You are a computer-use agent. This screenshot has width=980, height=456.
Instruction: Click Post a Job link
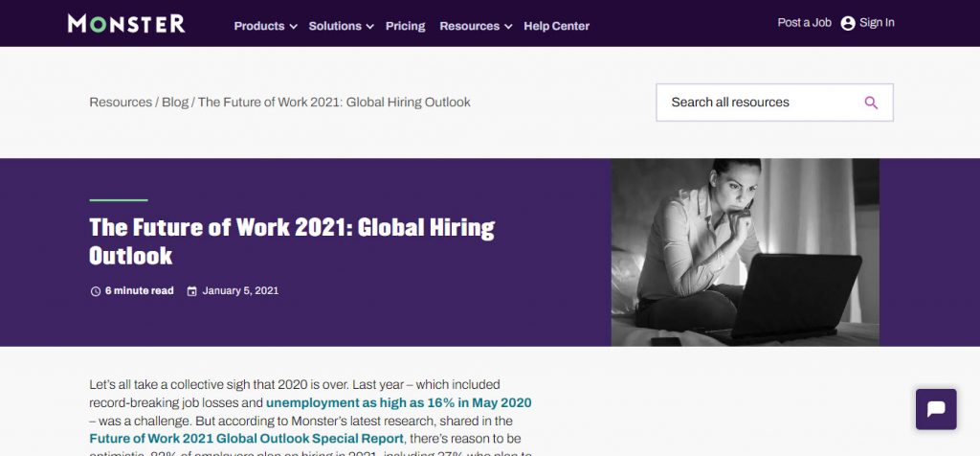click(804, 23)
